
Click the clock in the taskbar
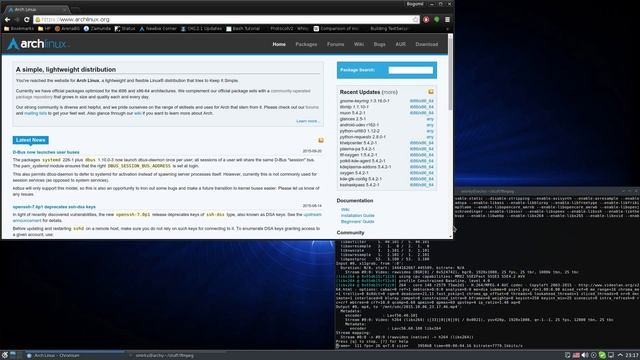point(632,355)
